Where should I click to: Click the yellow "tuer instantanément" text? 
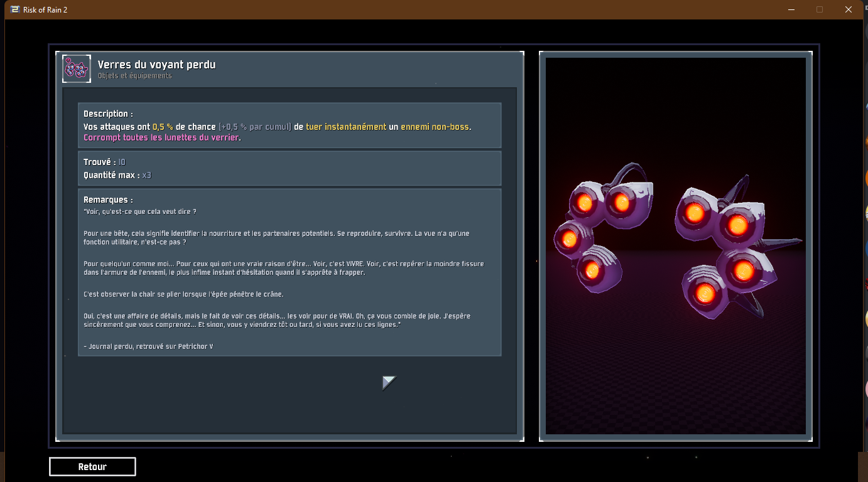pyautogui.click(x=345, y=127)
